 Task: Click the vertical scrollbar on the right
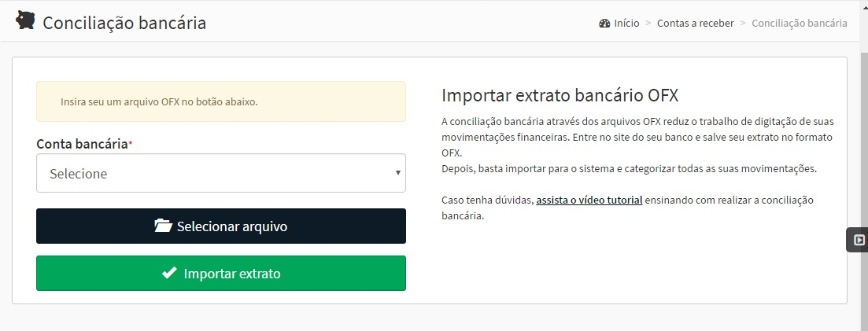[864, 166]
